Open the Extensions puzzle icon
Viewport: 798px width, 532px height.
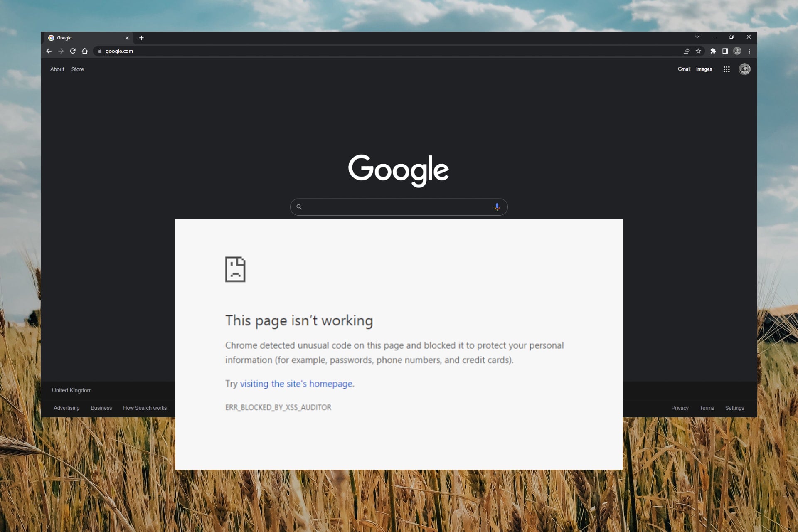[713, 51]
